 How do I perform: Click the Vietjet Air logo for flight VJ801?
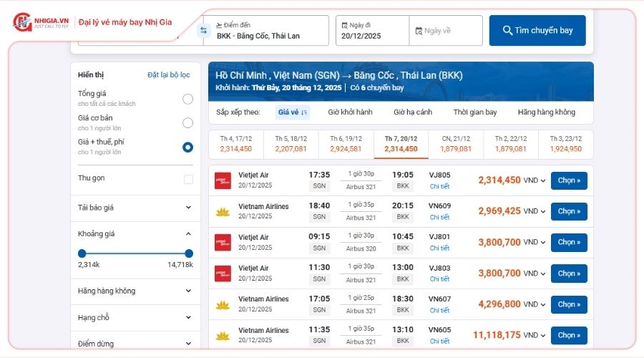tap(223, 243)
